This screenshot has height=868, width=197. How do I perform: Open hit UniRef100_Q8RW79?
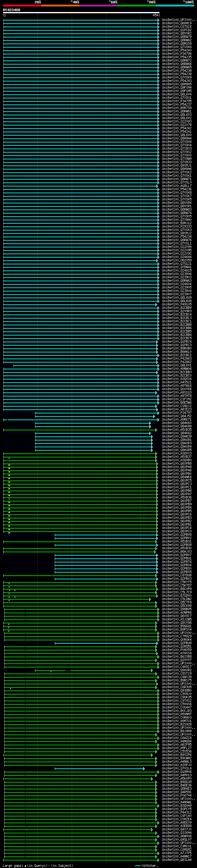(176, 37)
